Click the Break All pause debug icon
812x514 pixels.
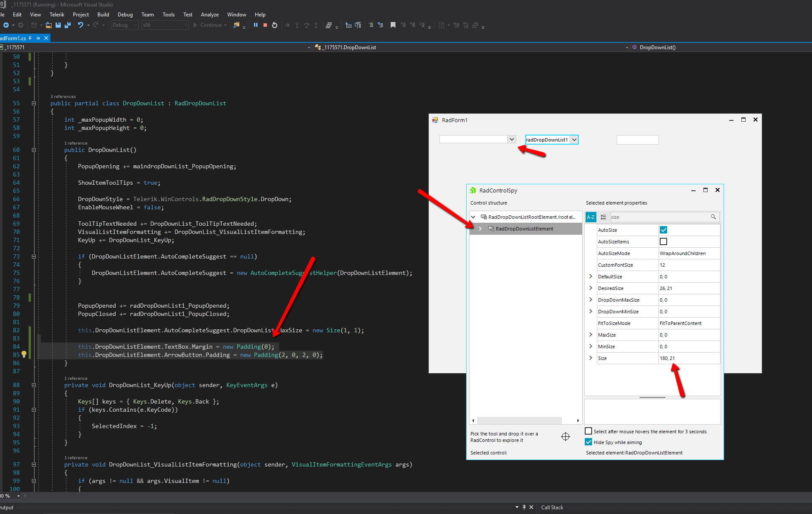(256, 25)
